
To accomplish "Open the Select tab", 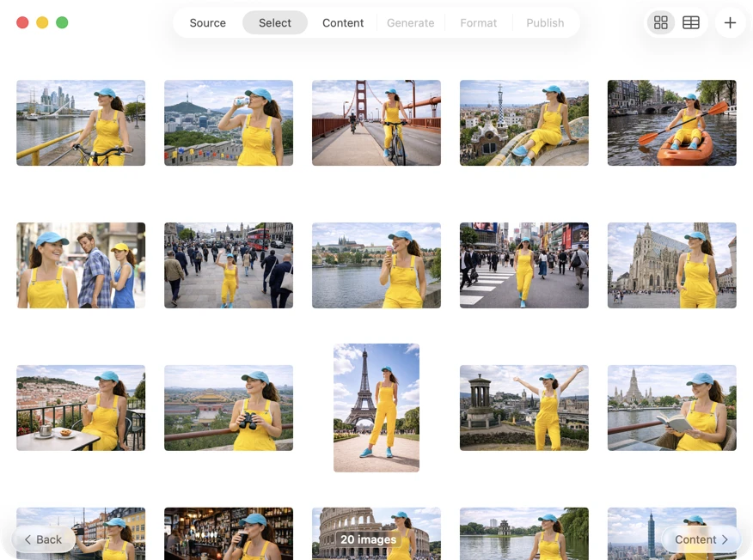I will [x=274, y=23].
